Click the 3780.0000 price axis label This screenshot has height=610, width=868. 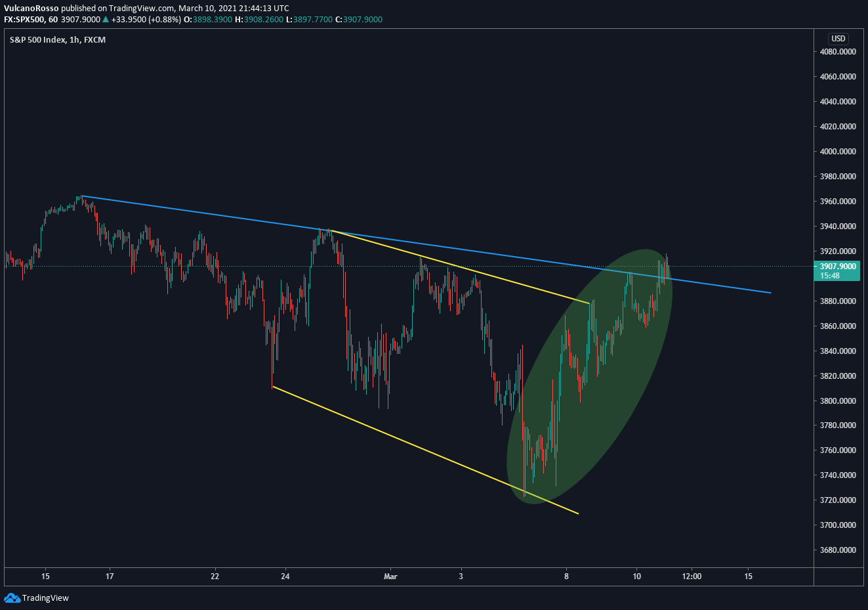[838, 425]
